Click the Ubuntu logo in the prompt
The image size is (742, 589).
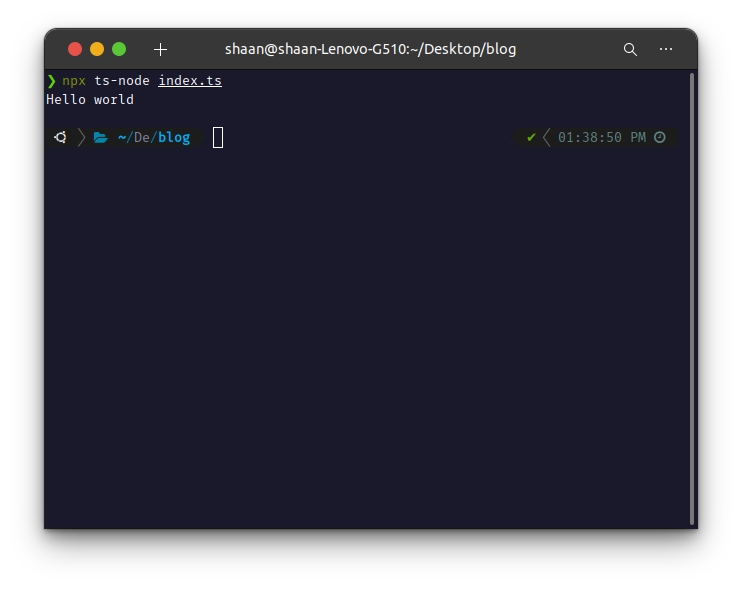tap(61, 137)
